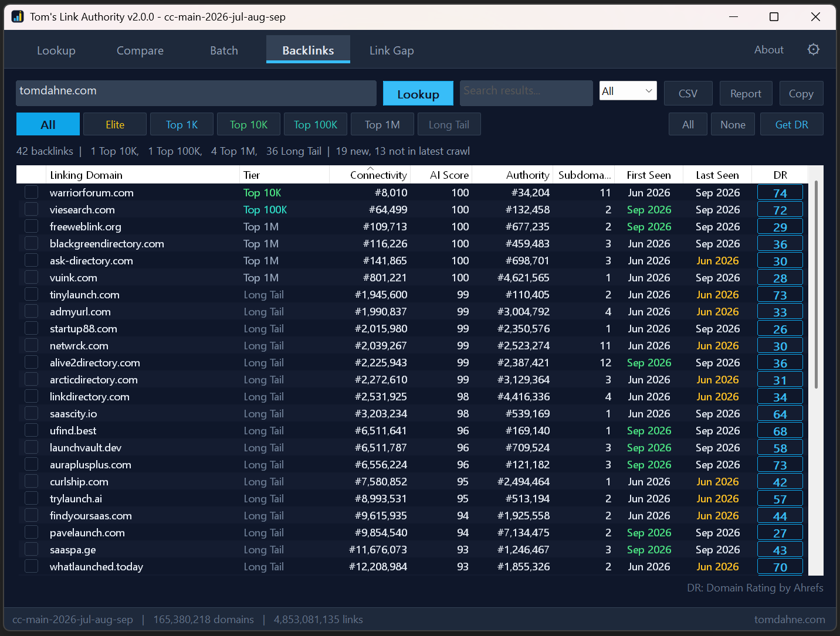
Task: Sort by Authority column header
Action: [x=513, y=175]
